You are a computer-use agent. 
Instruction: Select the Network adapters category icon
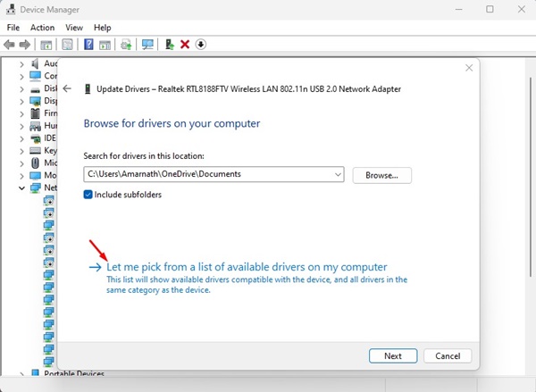[35, 188]
